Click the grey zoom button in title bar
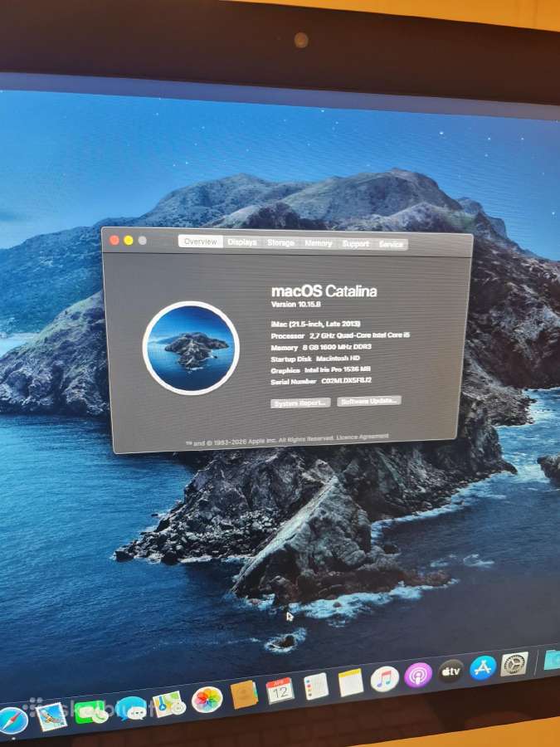The height and width of the screenshot is (747, 560). [142, 241]
